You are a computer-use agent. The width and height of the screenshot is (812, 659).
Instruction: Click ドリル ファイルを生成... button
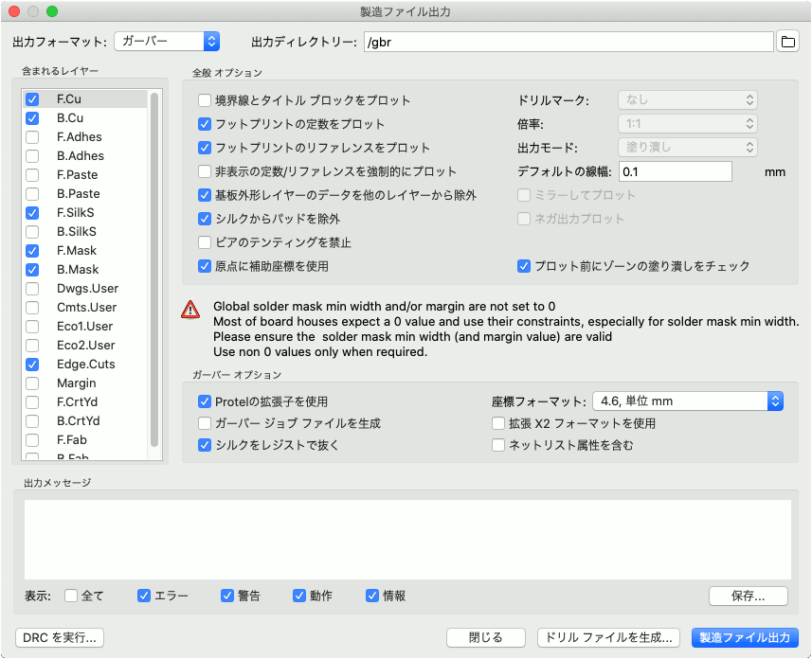[608, 638]
